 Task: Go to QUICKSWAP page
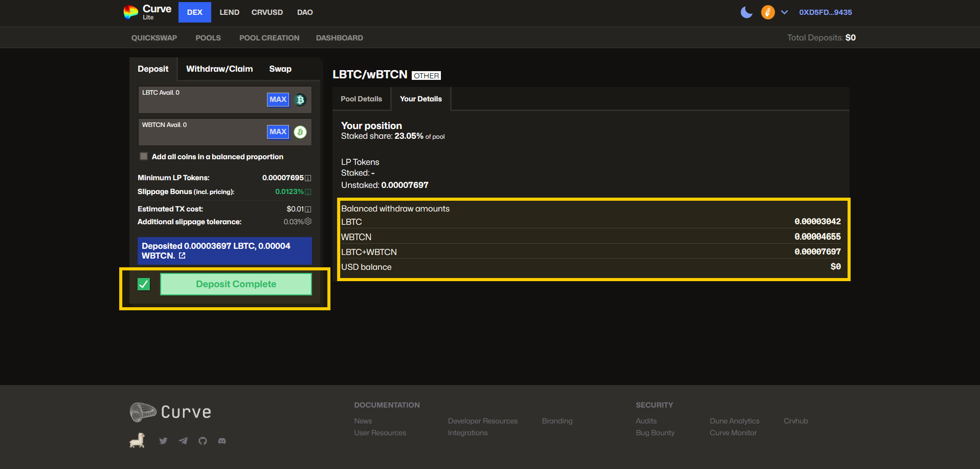(x=154, y=38)
